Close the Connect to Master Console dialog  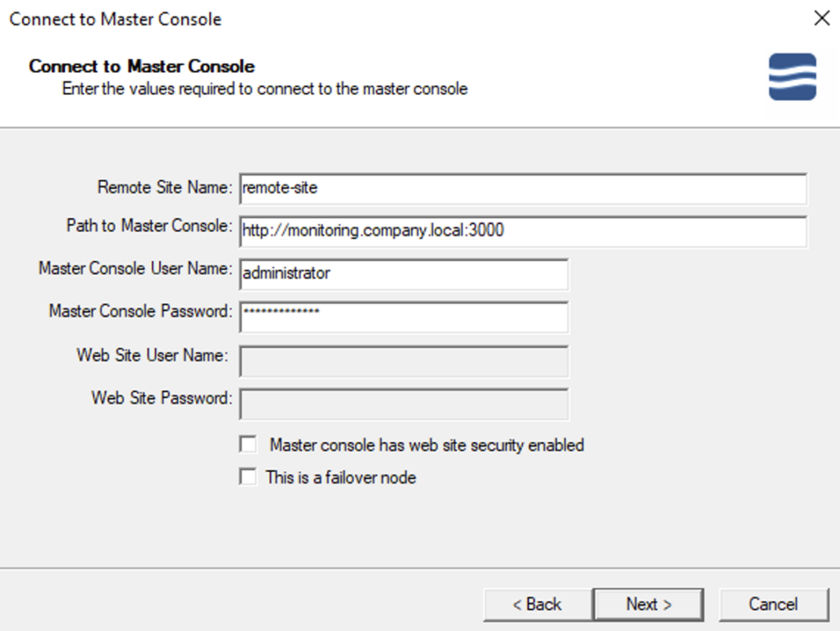(x=821, y=18)
